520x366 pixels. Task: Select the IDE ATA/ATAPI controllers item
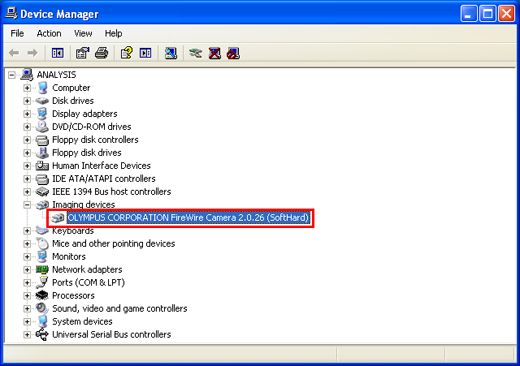tap(104, 179)
